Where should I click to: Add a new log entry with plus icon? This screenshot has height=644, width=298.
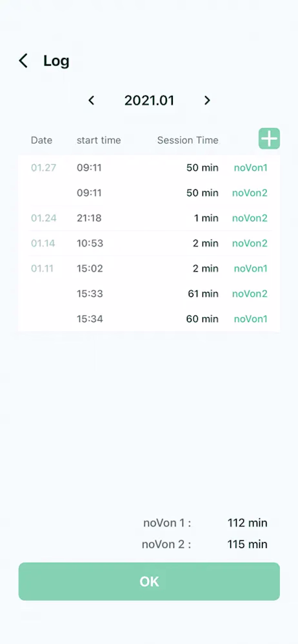pyautogui.click(x=269, y=138)
